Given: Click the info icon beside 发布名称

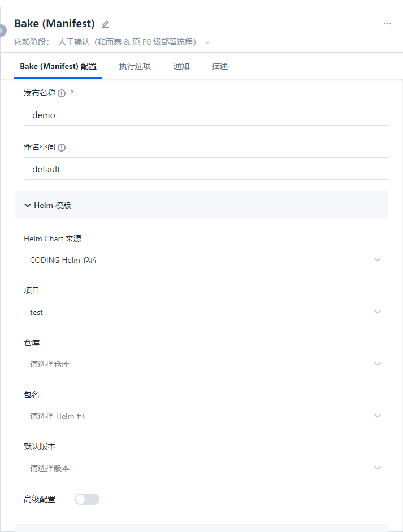Looking at the screenshot, I should coord(62,93).
